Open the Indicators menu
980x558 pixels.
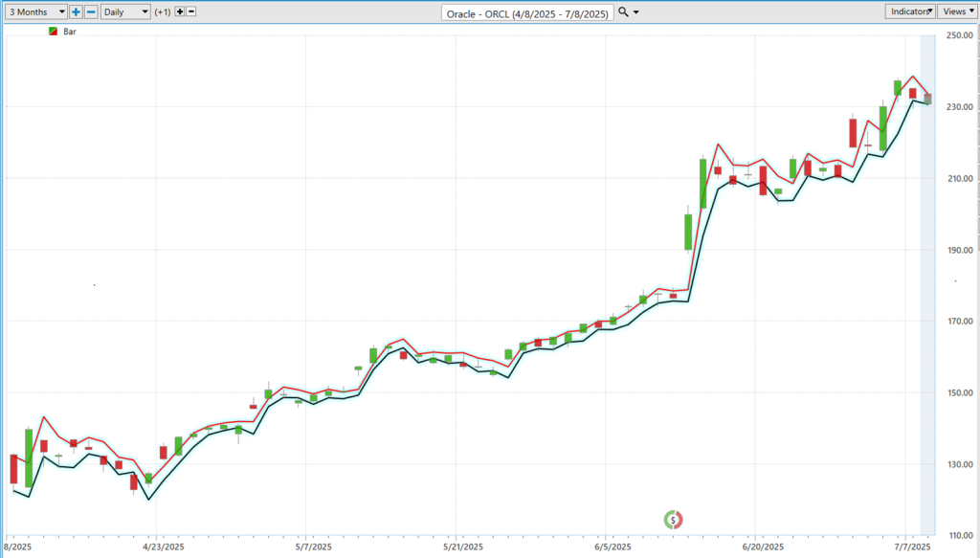pyautogui.click(x=910, y=11)
